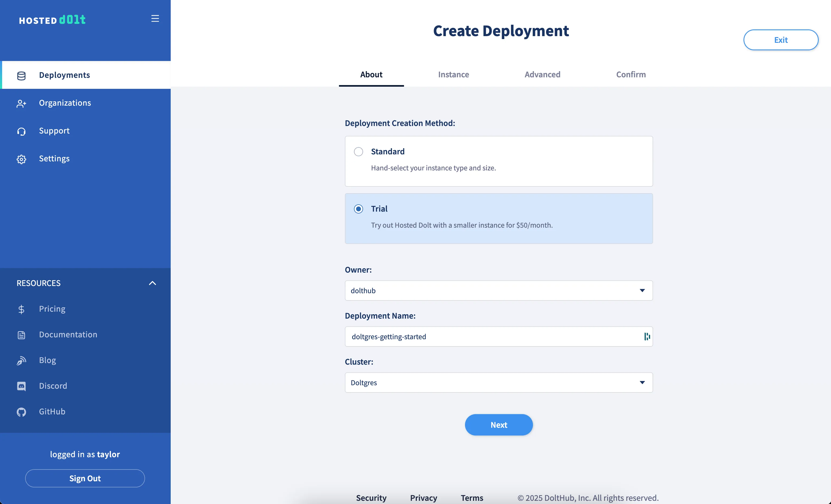Edit the Deployment Name input field
Screen dimensions: 831x504
(472, 337)
